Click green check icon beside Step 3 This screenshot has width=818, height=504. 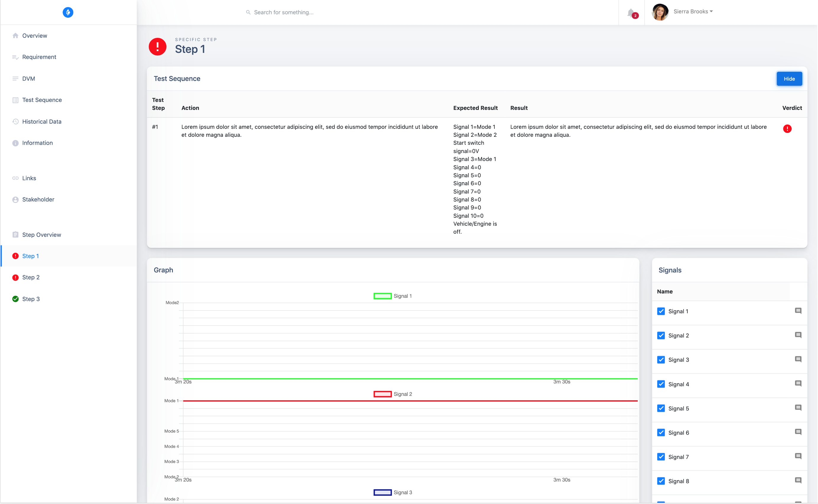tap(15, 299)
